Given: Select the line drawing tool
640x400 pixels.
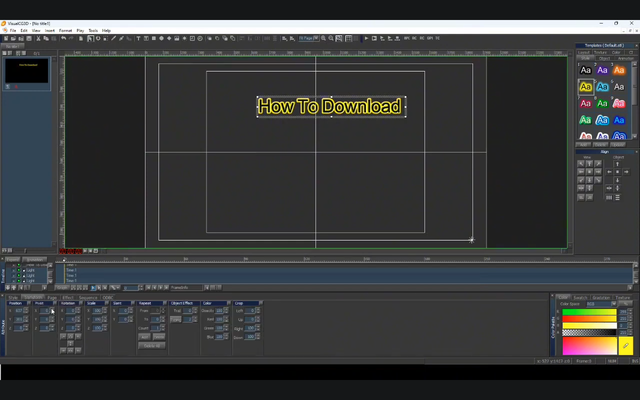Looking at the screenshot, I should [114, 38].
